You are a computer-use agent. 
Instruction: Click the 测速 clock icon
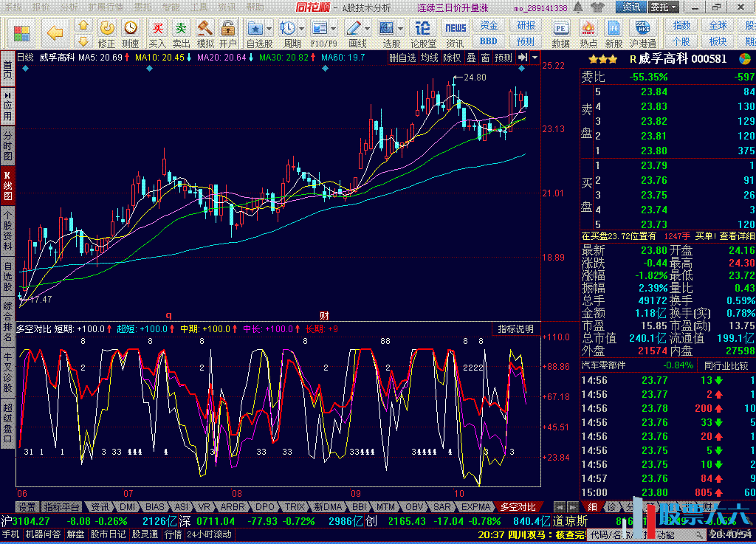tap(131, 32)
